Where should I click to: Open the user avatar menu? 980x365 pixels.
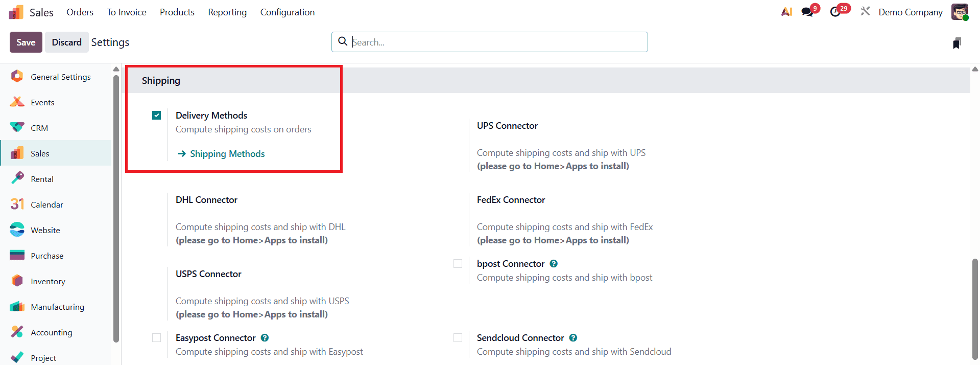coord(960,12)
